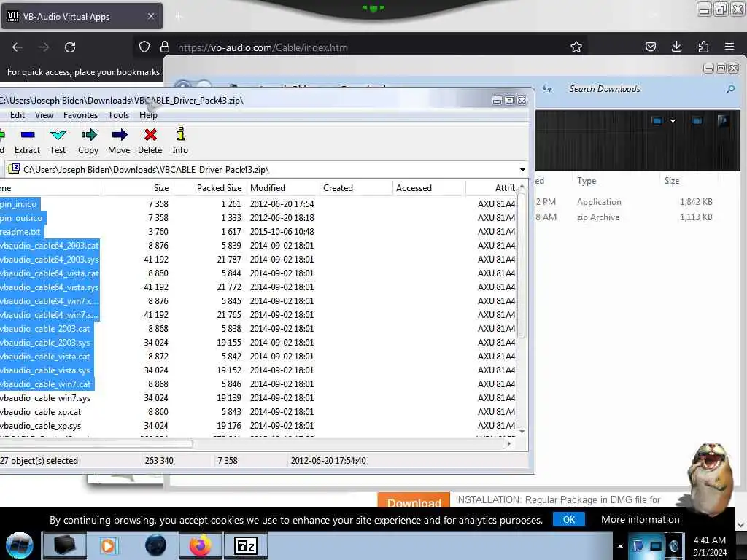Open the Firefox extensions icon

[x=703, y=47]
